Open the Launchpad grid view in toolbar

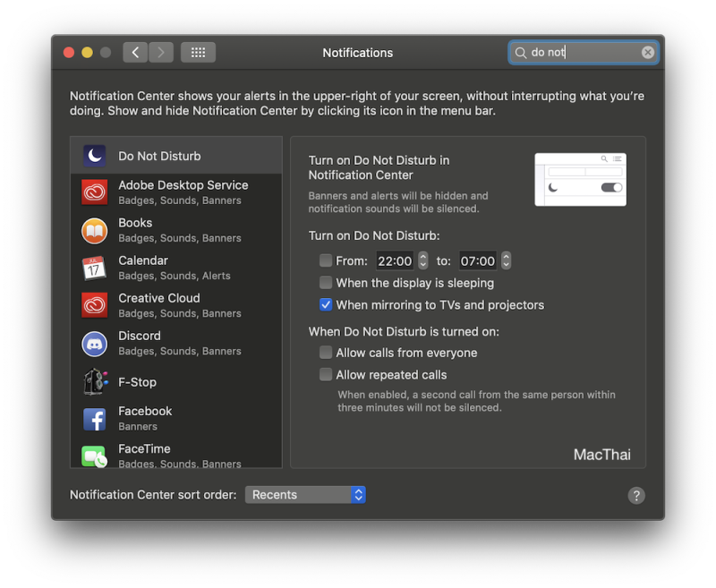coord(198,52)
